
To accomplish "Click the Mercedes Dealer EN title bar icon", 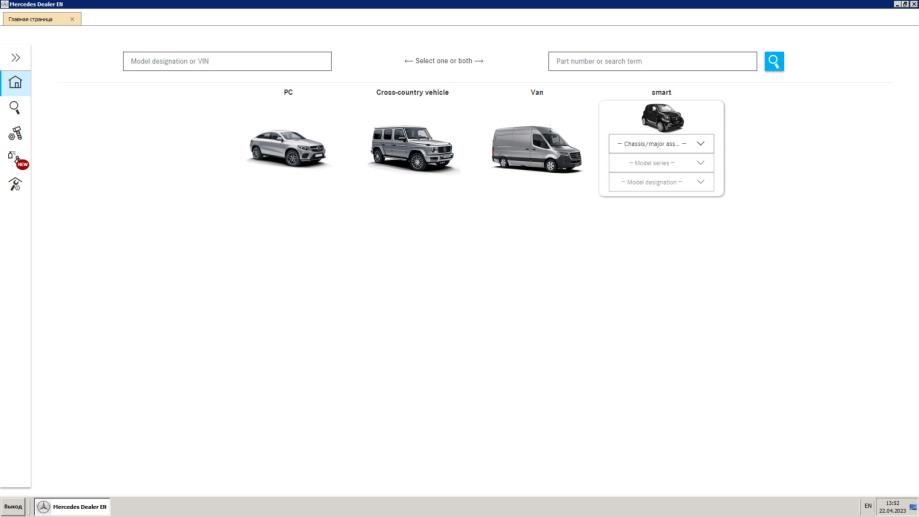I will pos(4,4).
